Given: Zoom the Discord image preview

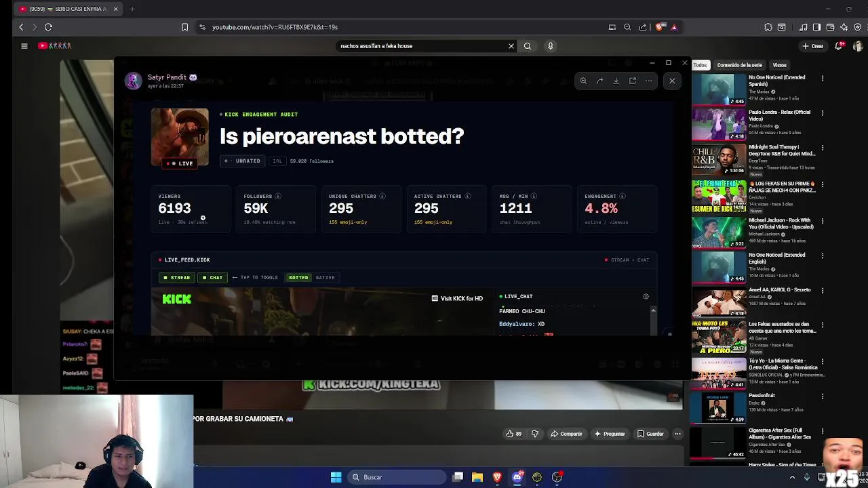Looking at the screenshot, I should tap(583, 81).
